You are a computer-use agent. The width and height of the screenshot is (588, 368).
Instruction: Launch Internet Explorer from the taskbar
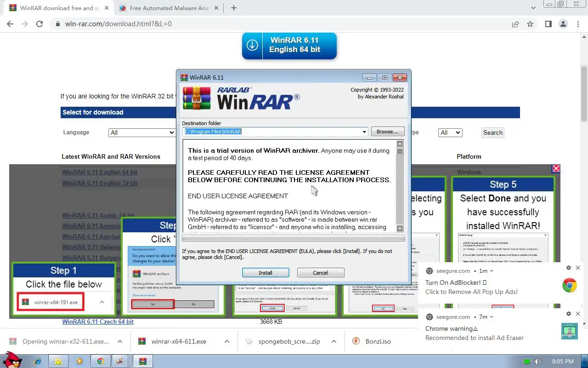37,361
